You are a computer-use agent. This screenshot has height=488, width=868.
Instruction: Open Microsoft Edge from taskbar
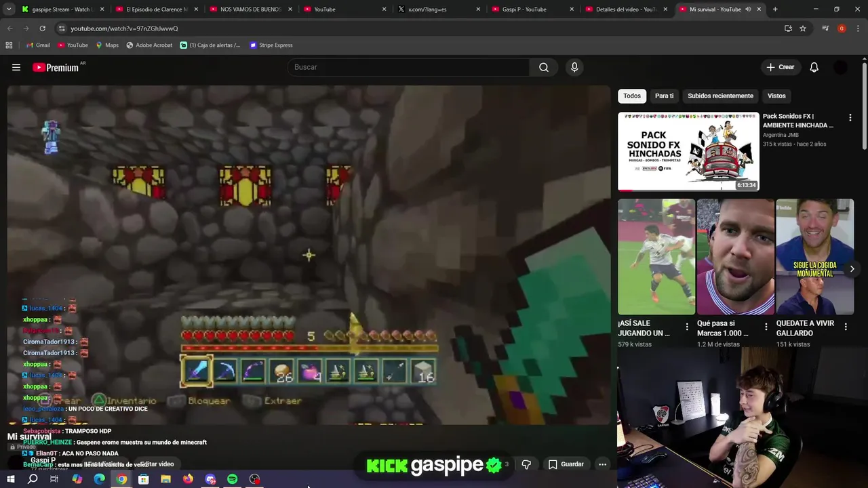point(99,479)
